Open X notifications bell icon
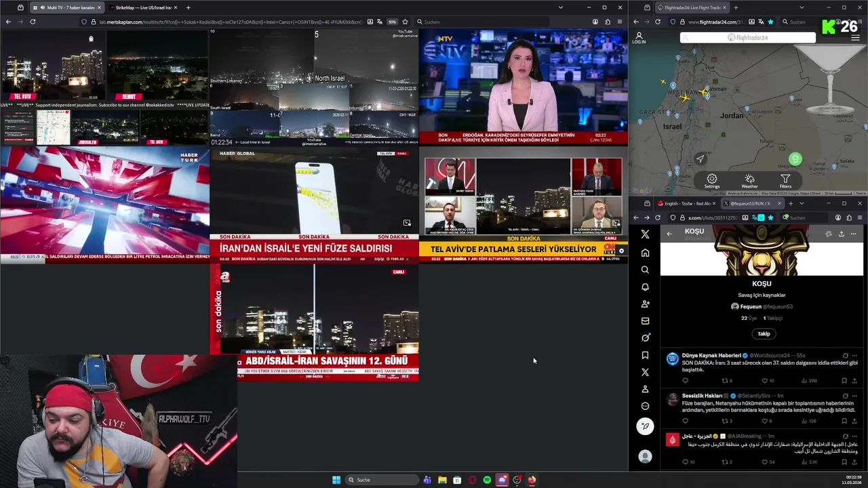868x488 pixels. pyautogui.click(x=645, y=287)
